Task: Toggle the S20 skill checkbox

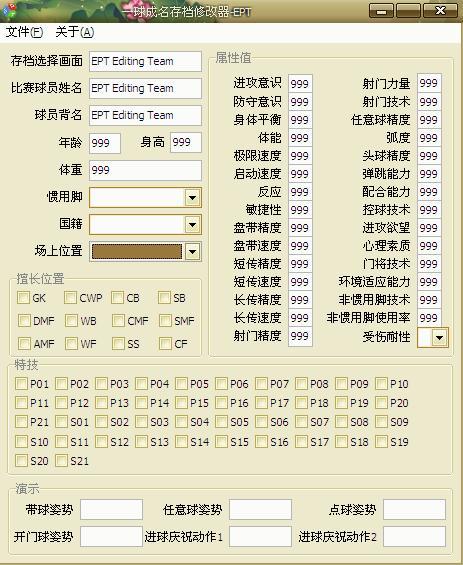Action: 22,461
